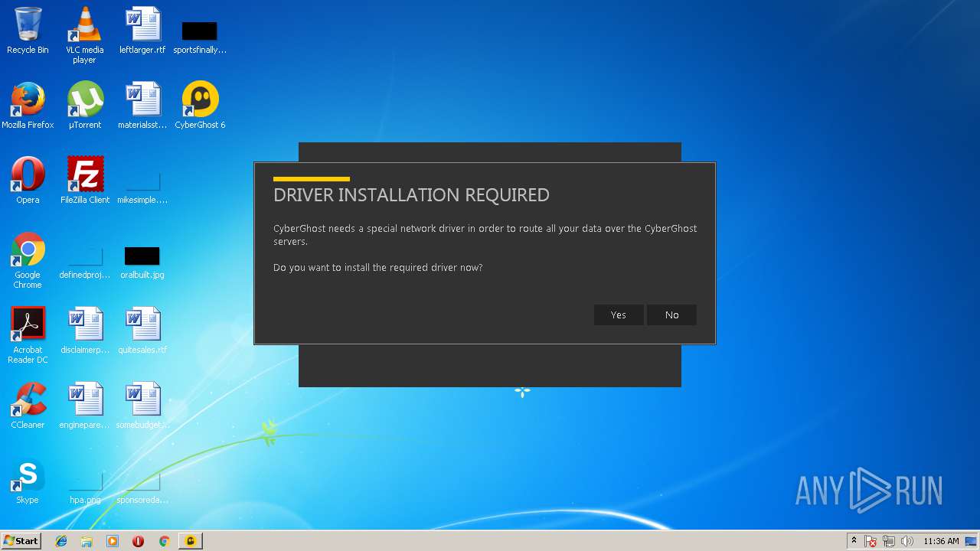
Task: Select the enginepare document icon
Action: (85, 406)
